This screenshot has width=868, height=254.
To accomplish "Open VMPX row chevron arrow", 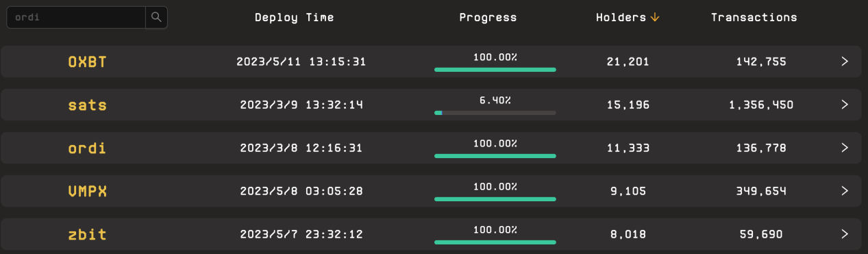I will pos(845,191).
